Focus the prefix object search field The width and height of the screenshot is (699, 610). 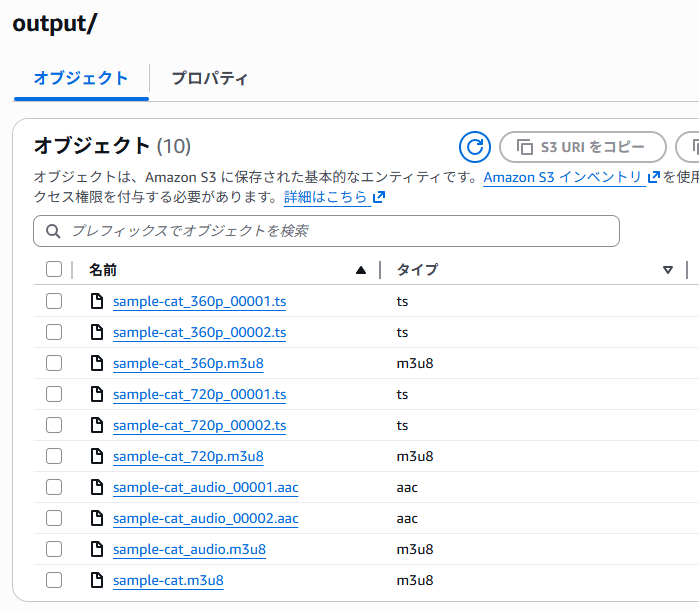[x=340, y=231]
